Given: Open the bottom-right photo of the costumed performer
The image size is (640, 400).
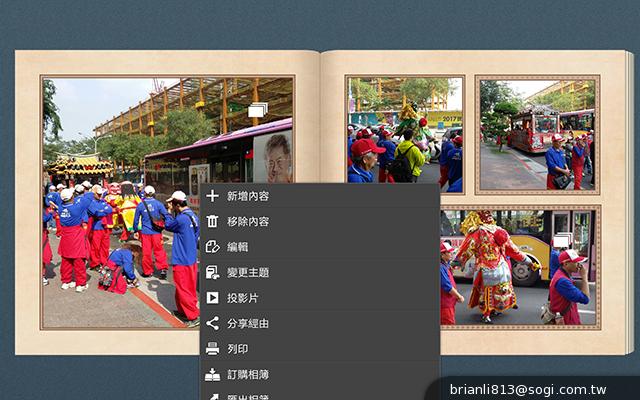Looking at the screenshot, I should point(520,265).
